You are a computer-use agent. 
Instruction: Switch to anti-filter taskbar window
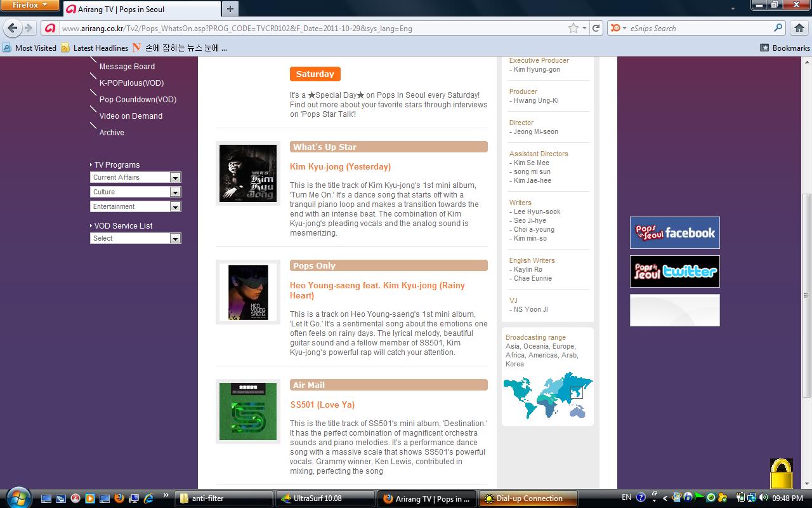point(224,498)
